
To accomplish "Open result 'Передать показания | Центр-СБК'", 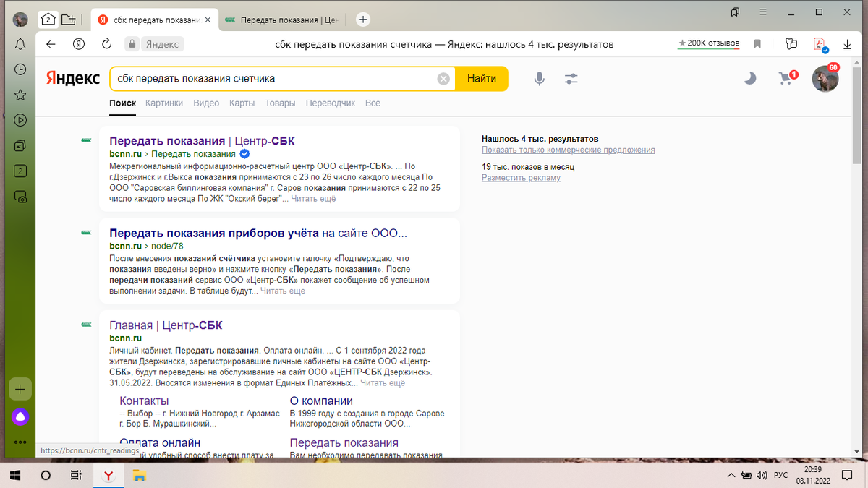I will (x=202, y=140).
